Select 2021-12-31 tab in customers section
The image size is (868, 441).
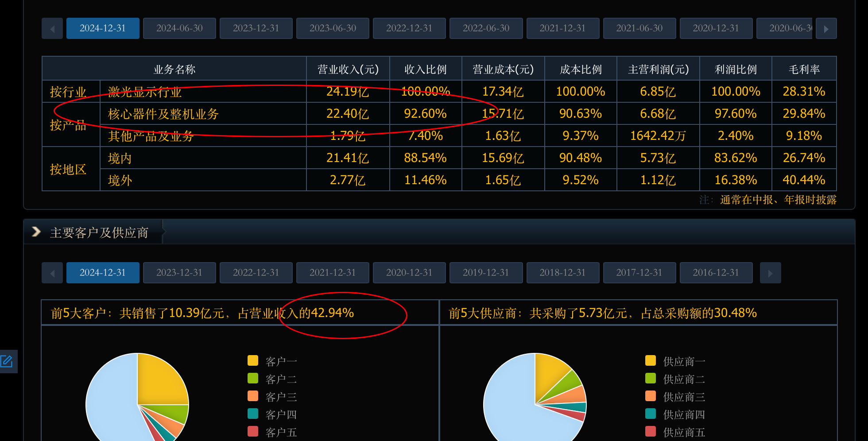point(333,273)
